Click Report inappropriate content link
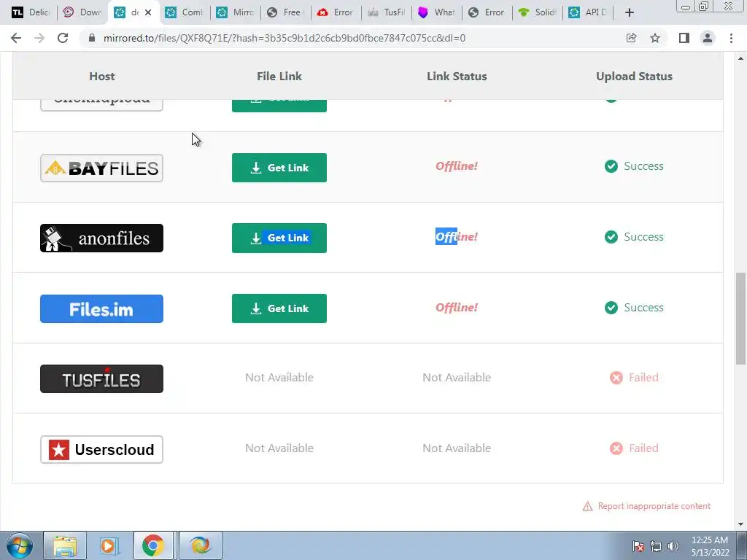 tap(654, 506)
